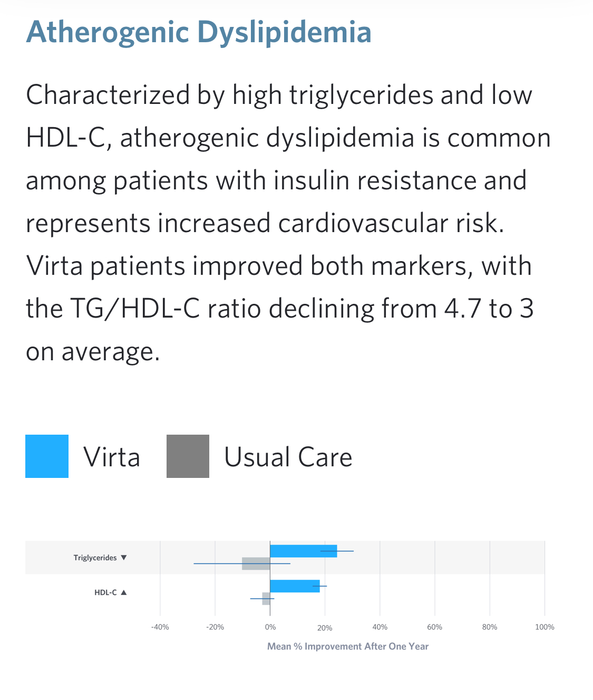The image size is (593, 700).
Task: Select the Virta legend label
Action: (x=112, y=457)
